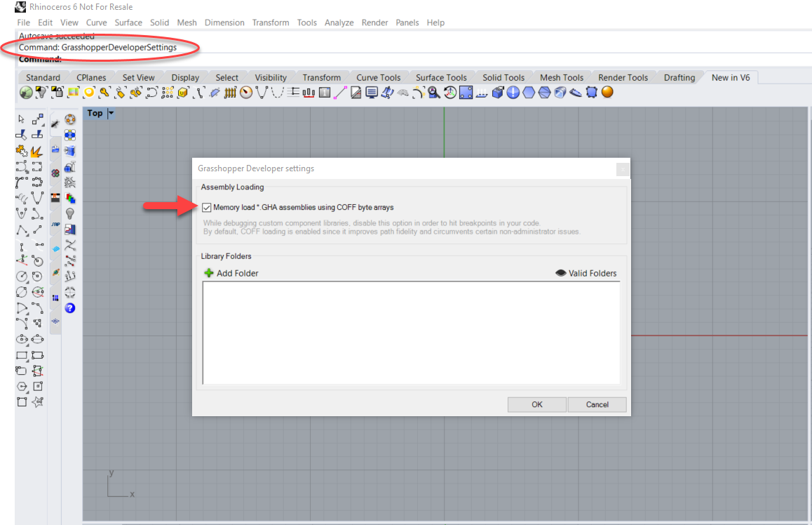
Task: Select the star polygon tool in the sidebar
Action: (x=37, y=402)
